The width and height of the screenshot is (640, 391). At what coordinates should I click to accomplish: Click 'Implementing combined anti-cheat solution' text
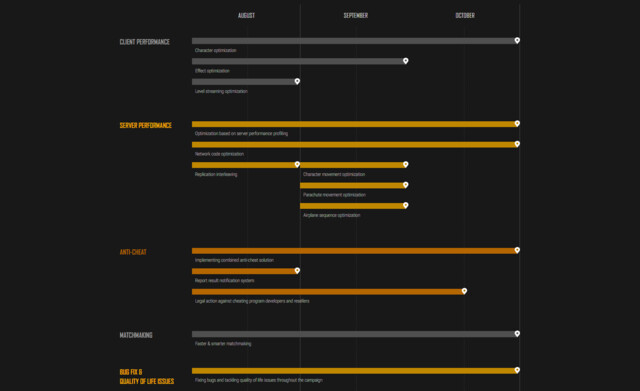tap(234, 260)
